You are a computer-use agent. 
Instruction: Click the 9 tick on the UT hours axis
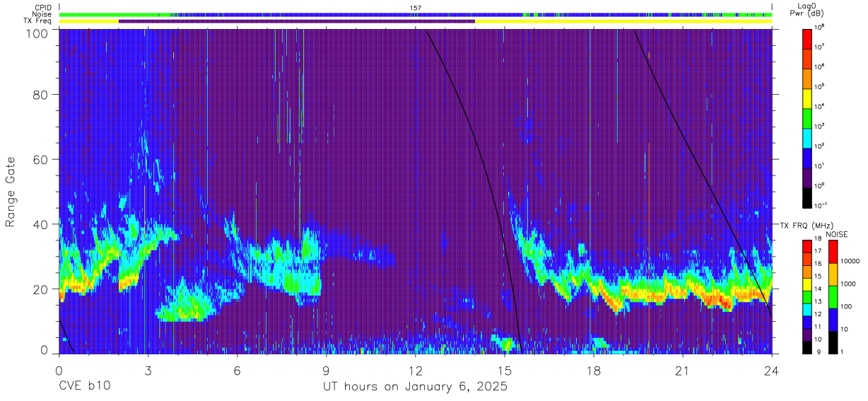pos(326,371)
